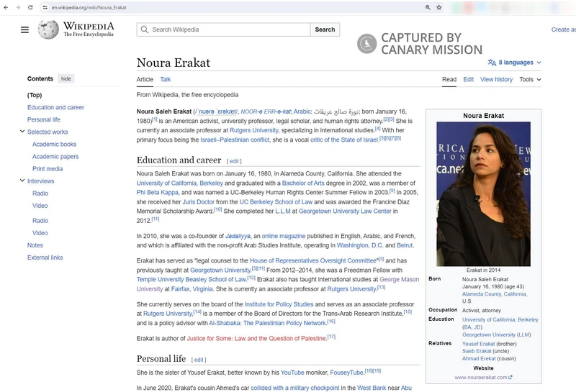Click the Search button
The height and width of the screenshot is (392, 576).
pos(325,29)
